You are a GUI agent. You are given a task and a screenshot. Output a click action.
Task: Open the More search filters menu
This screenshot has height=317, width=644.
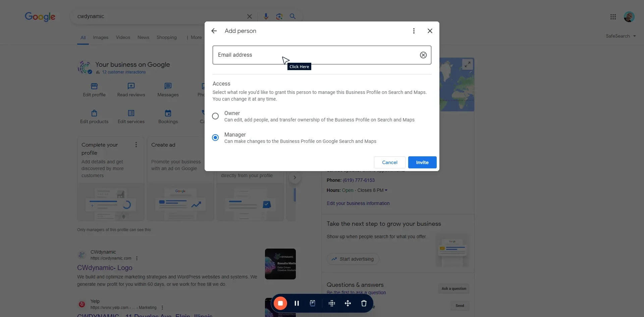coord(194,38)
